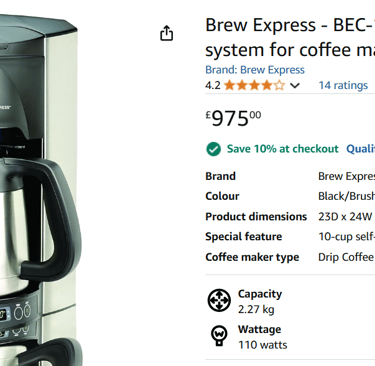Click the 4.2 rating number
This screenshot has height=366, width=375.
click(x=213, y=85)
